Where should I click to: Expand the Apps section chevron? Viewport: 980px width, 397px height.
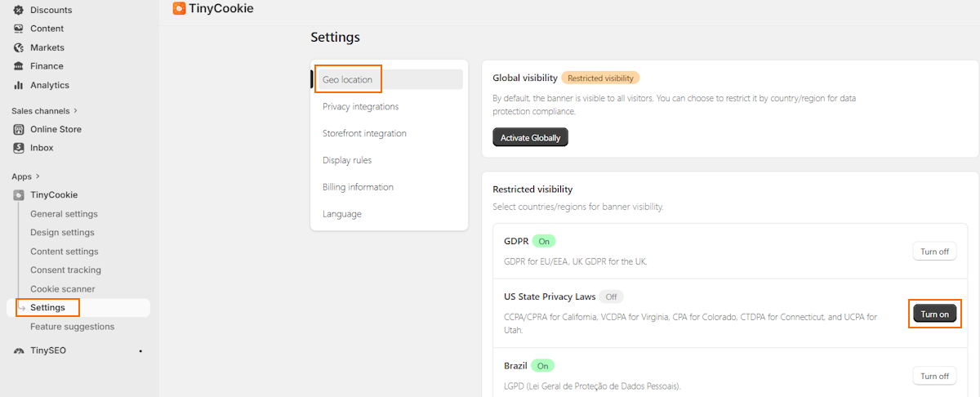coord(38,176)
